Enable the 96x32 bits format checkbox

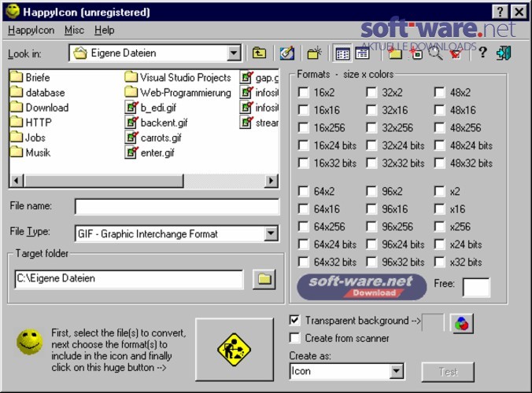coord(371,262)
